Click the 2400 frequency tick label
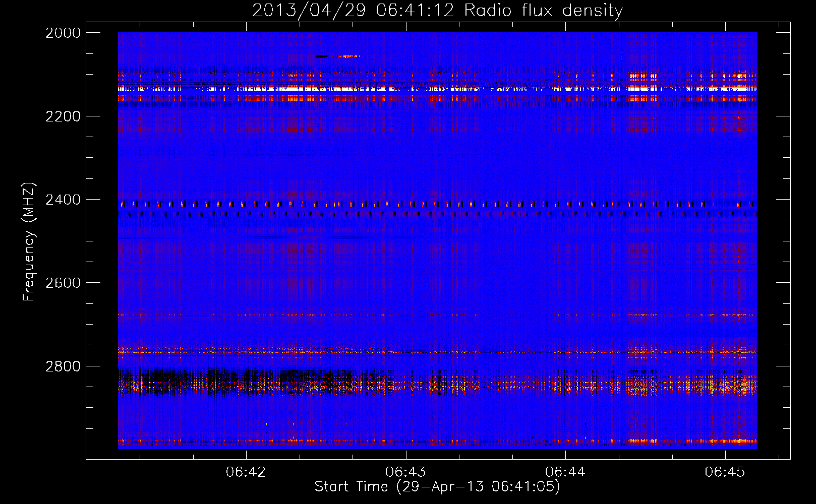 63,200
